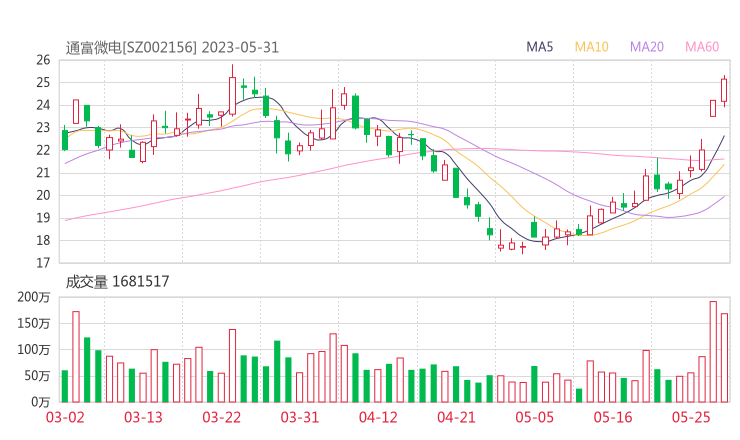This screenshot has width=740, height=440.
Task: Click the MA5 legend label
Action: (539, 47)
